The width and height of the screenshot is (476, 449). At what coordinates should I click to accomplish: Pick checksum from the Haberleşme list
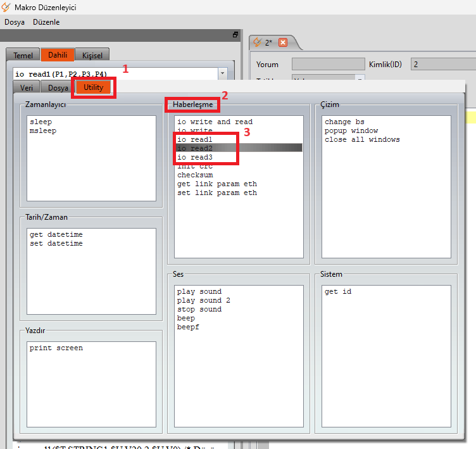pos(195,175)
